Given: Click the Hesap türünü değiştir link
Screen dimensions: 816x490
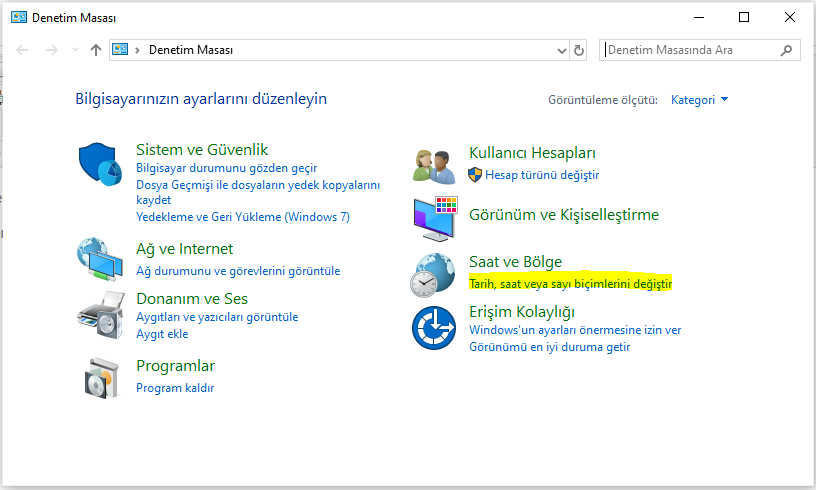Looking at the screenshot, I should pos(542,175).
